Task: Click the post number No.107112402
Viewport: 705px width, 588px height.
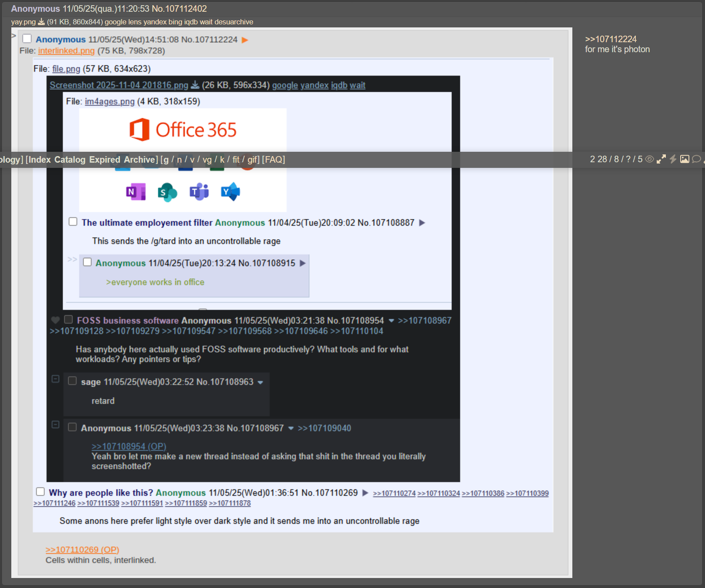Action: tap(179, 9)
